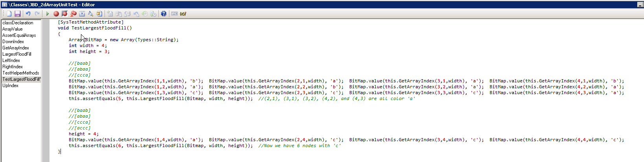Select the UpIndex method
Screen dimensions: 644x162
pos(11,86)
